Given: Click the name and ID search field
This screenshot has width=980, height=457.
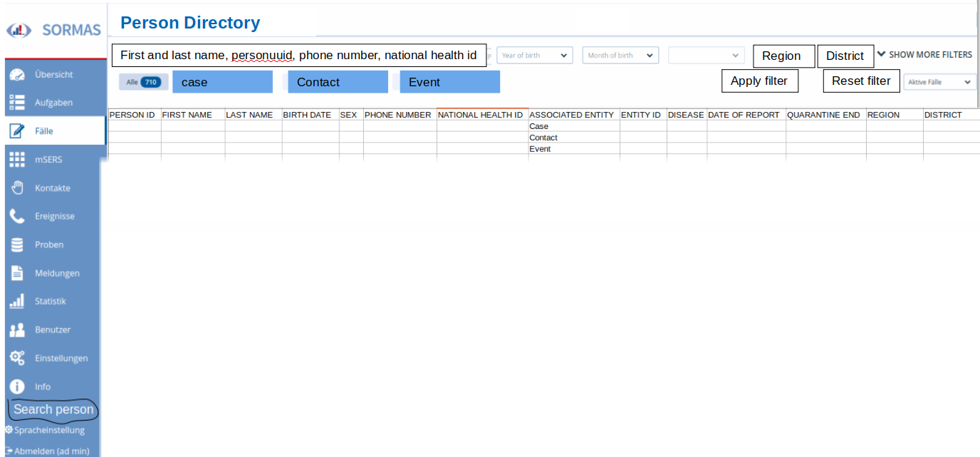Looking at the screenshot, I should tap(298, 55).
